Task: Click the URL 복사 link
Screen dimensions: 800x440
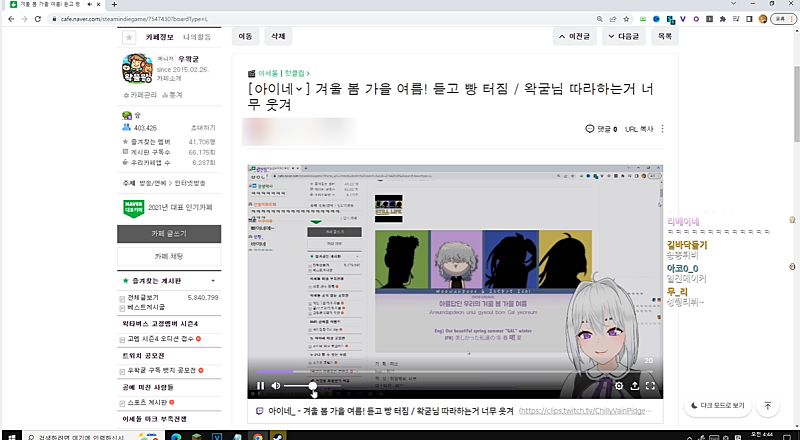Action: point(639,129)
